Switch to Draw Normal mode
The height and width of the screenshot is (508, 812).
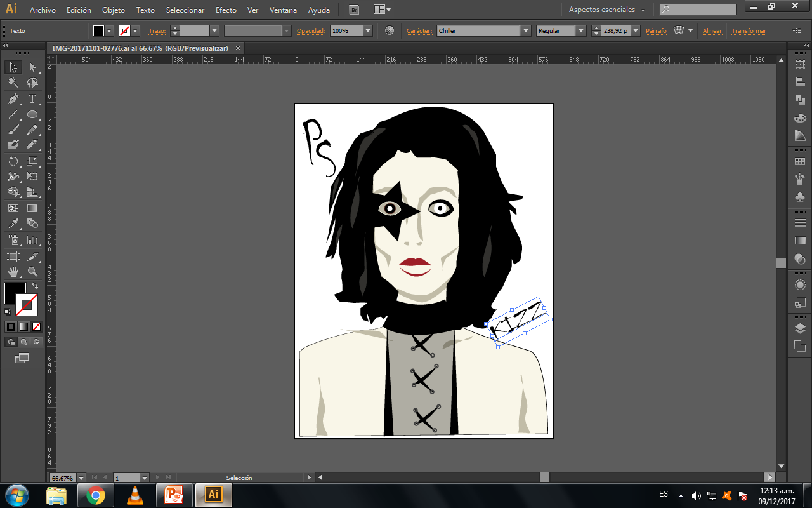11,342
